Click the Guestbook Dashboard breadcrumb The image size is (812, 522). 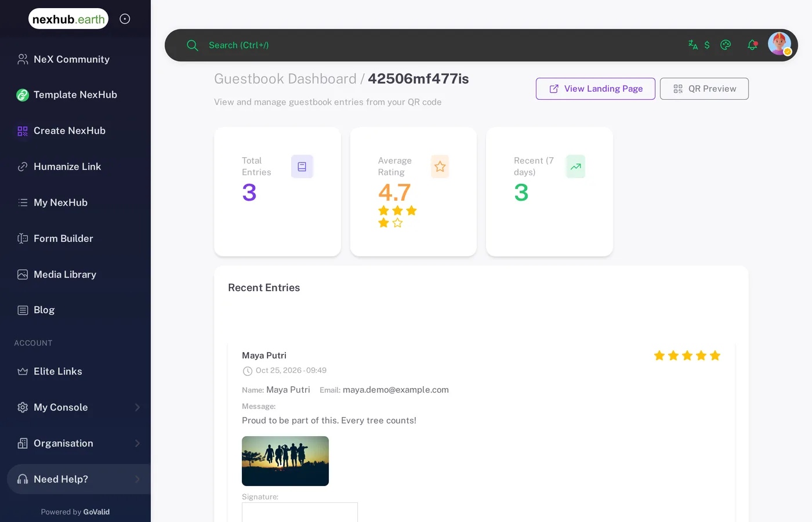pos(285,79)
